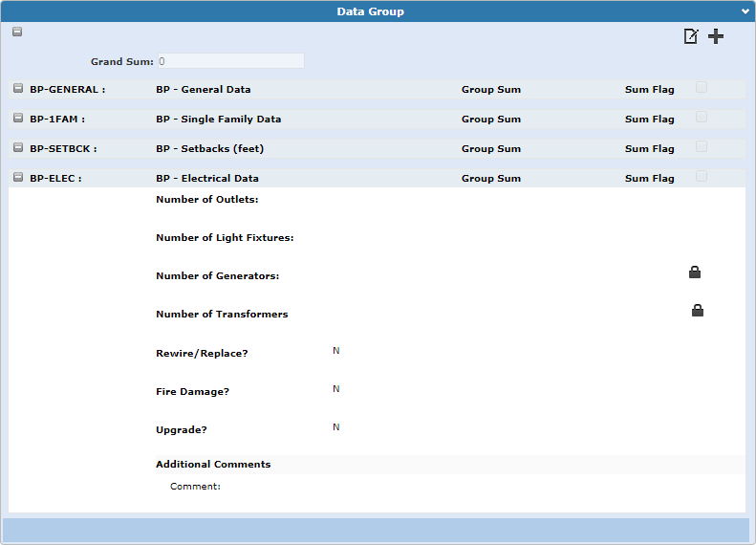This screenshot has height=545, width=756.
Task: Click the BP-SETBCK : group code
Action: (63, 148)
